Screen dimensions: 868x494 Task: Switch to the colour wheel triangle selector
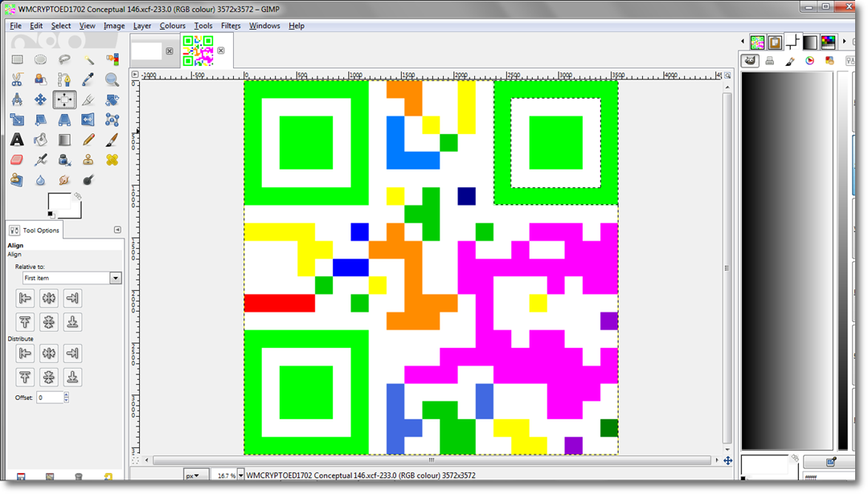[x=810, y=61]
